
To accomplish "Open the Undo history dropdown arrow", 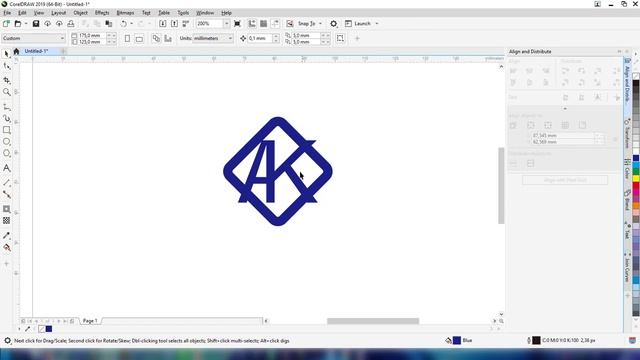I will tap(131, 24).
